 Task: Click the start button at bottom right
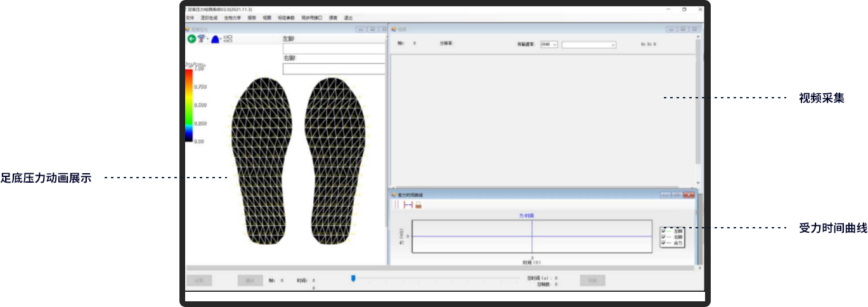tap(592, 280)
